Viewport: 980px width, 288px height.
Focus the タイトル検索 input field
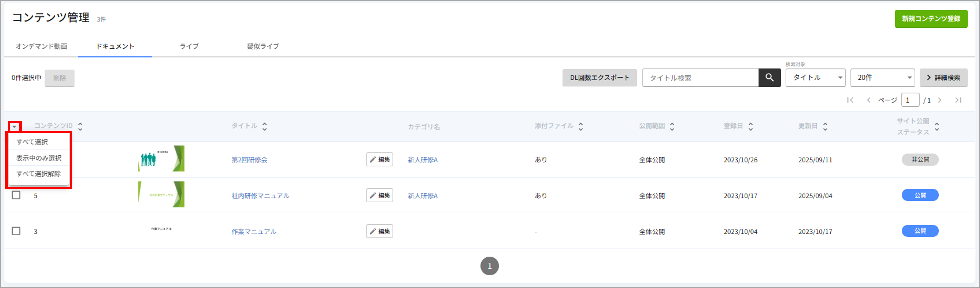tap(700, 78)
